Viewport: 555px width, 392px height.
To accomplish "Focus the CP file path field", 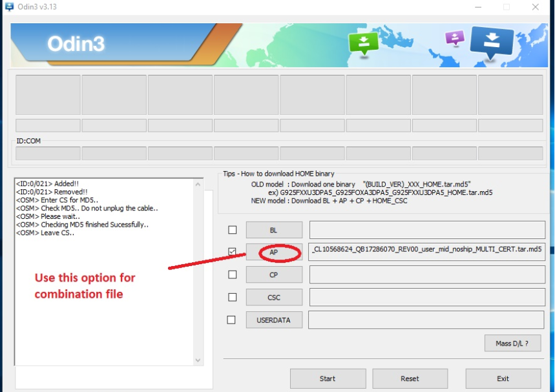I will (x=427, y=274).
